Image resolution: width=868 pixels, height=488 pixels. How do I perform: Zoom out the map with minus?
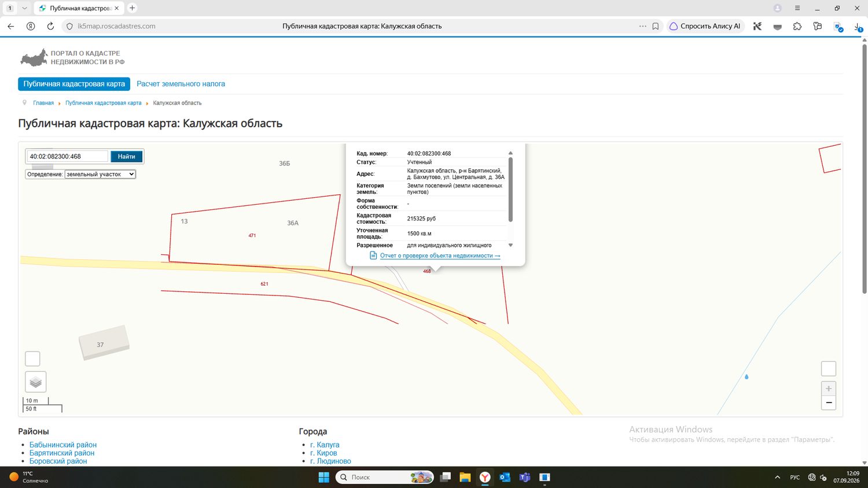point(829,402)
